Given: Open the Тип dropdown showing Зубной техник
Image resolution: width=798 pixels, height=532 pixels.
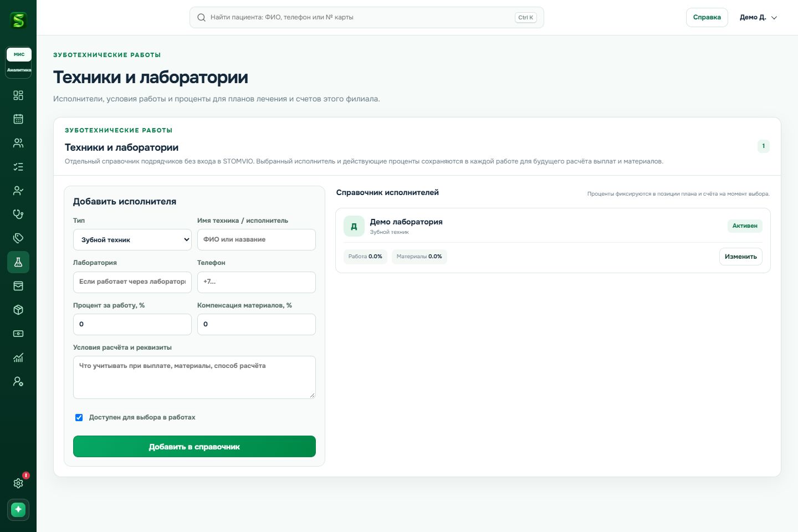Looking at the screenshot, I should (x=132, y=240).
